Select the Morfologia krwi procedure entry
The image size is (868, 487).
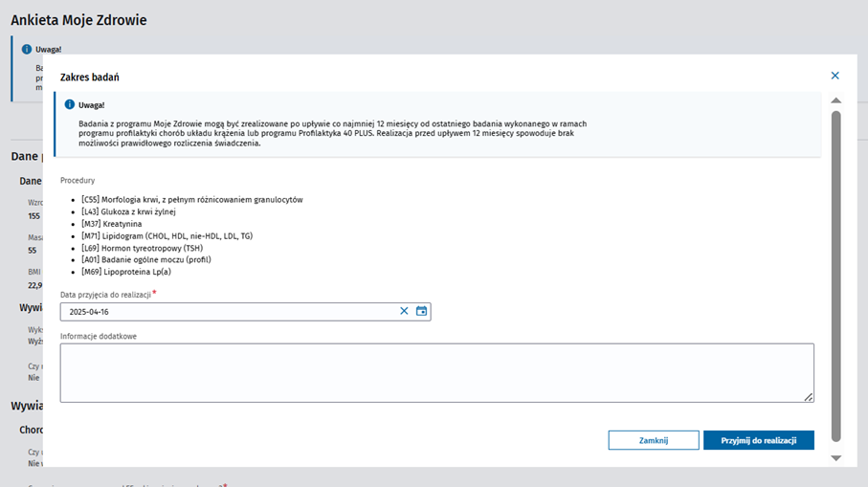[191, 200]
